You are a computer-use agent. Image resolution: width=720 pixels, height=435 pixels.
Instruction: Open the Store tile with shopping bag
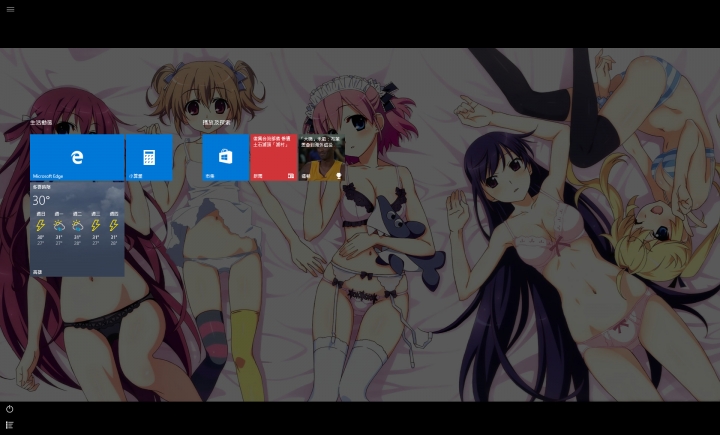[x=225, y=157]
